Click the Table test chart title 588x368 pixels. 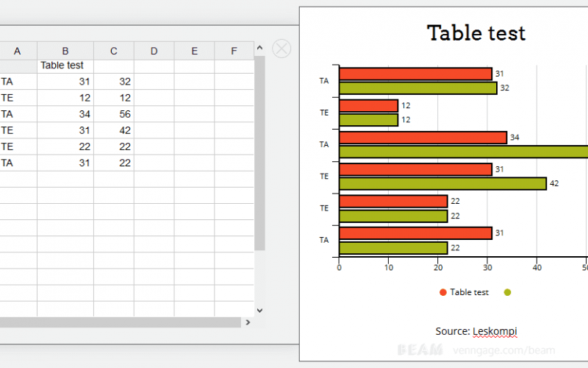point(476,33)
